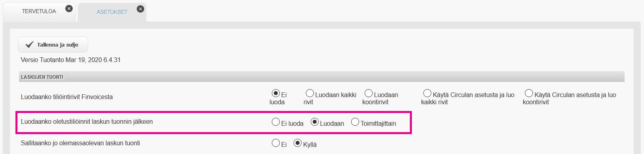Click the Versio Tuotanto version text
644x154 pixels.
click(71, 60)
